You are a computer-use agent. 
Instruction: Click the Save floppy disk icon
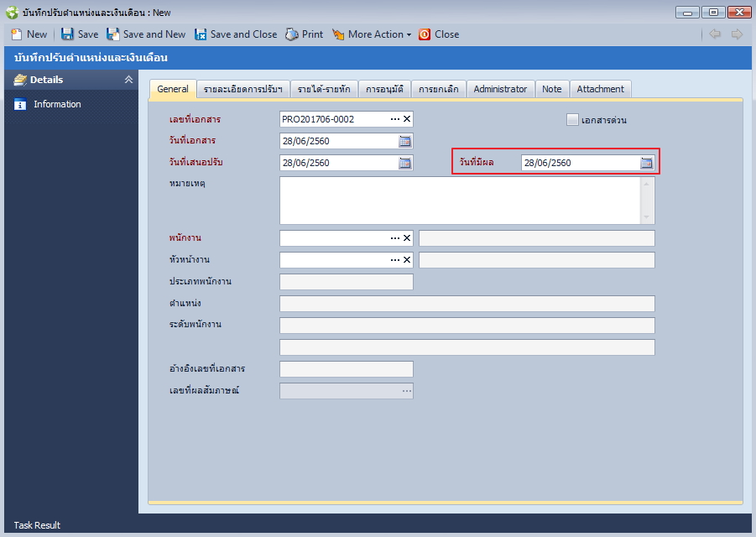click(x=67, y=34)
